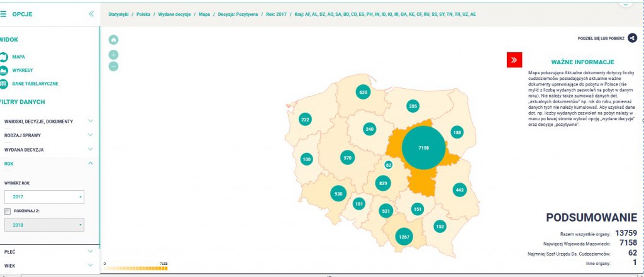Select the 7158 Mazowieckie map bubble
Viewport: 644px width, 277px height.
click(x=423, y=147)
